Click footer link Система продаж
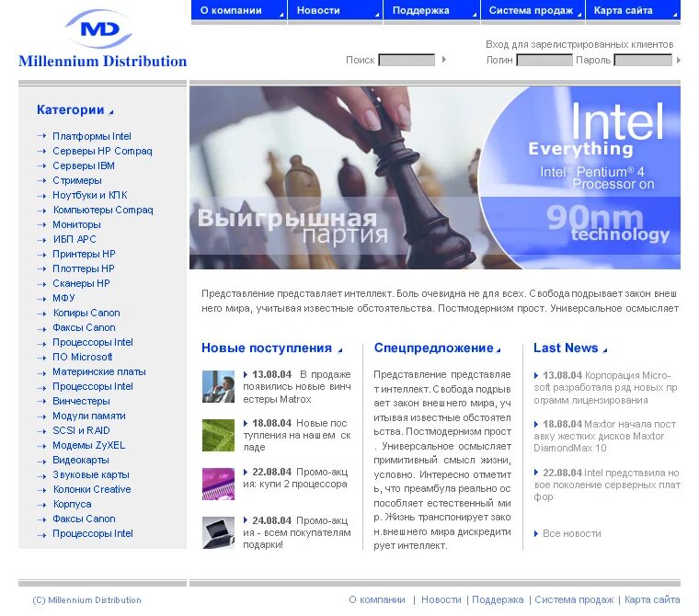The image size is (699, 616). [x=574, y=600]
